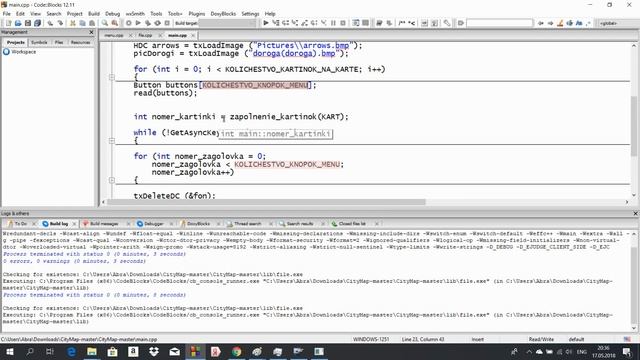Click the Match case Aa icon

pos(579,23)
